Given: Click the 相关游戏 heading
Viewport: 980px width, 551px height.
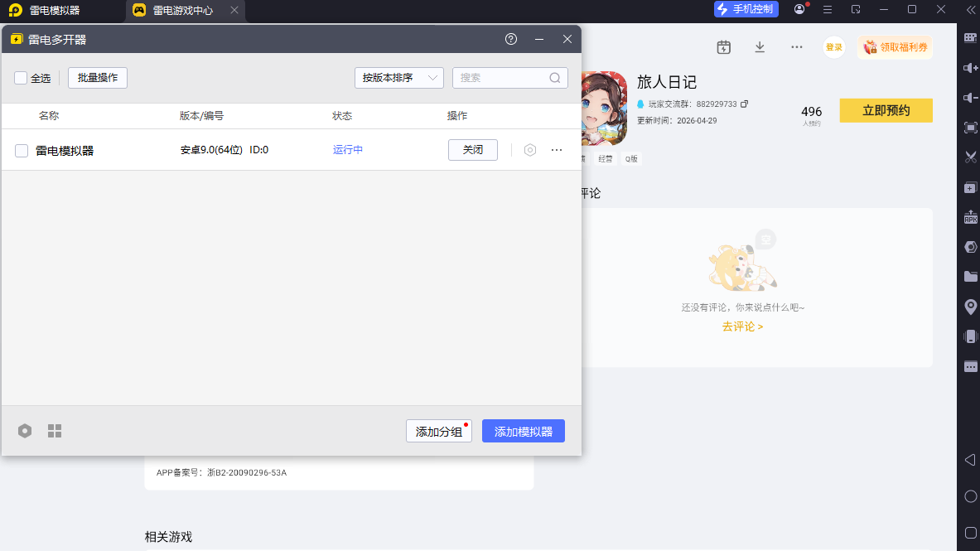Looking at the screenshot, I should tap(168, 537).
